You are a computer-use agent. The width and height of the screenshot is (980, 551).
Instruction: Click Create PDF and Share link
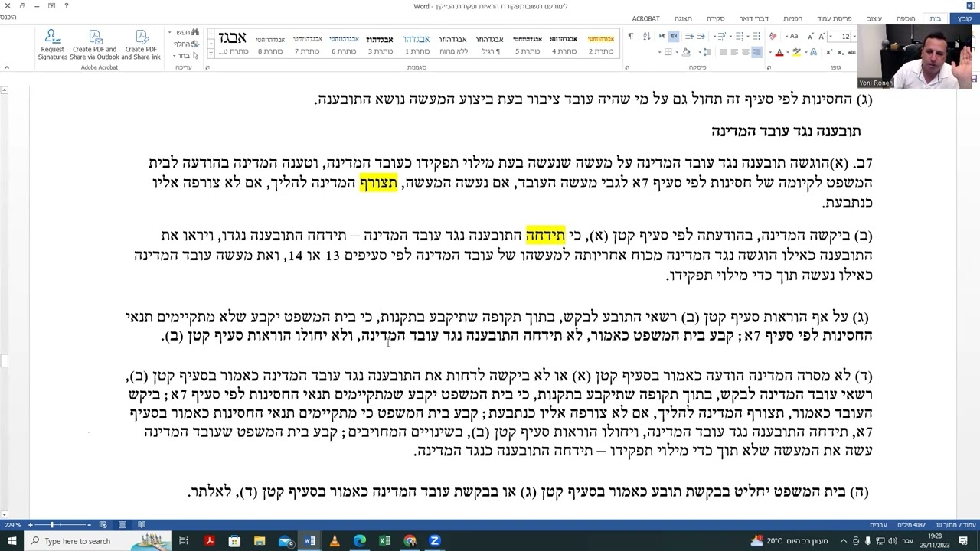141,44
